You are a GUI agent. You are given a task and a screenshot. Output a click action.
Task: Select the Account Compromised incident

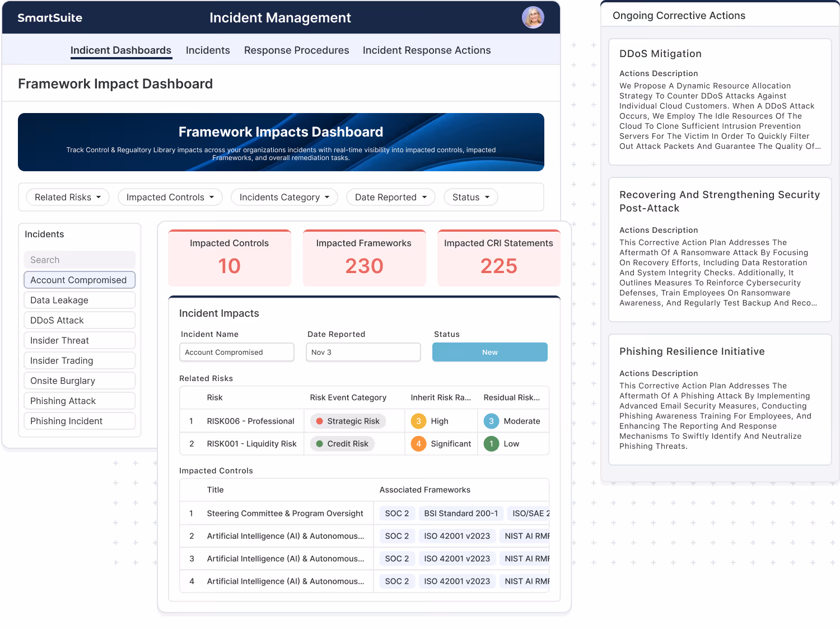click(x=80, y=280)
